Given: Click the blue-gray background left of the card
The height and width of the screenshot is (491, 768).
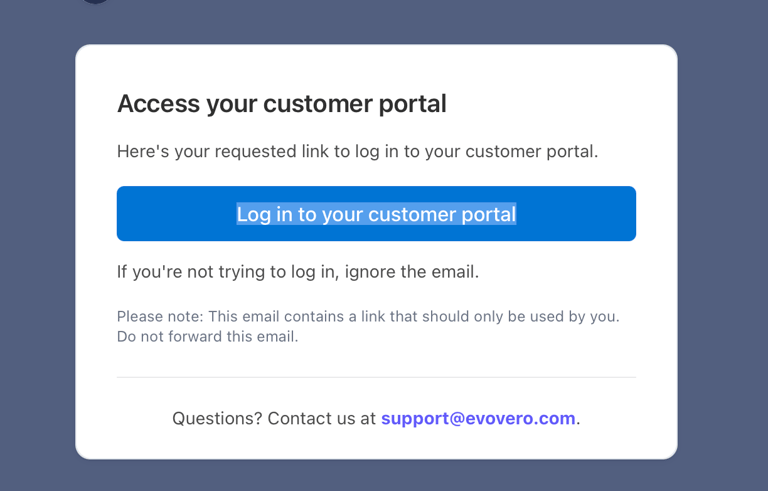Looking at the screenshot, I should pos(37,250).
